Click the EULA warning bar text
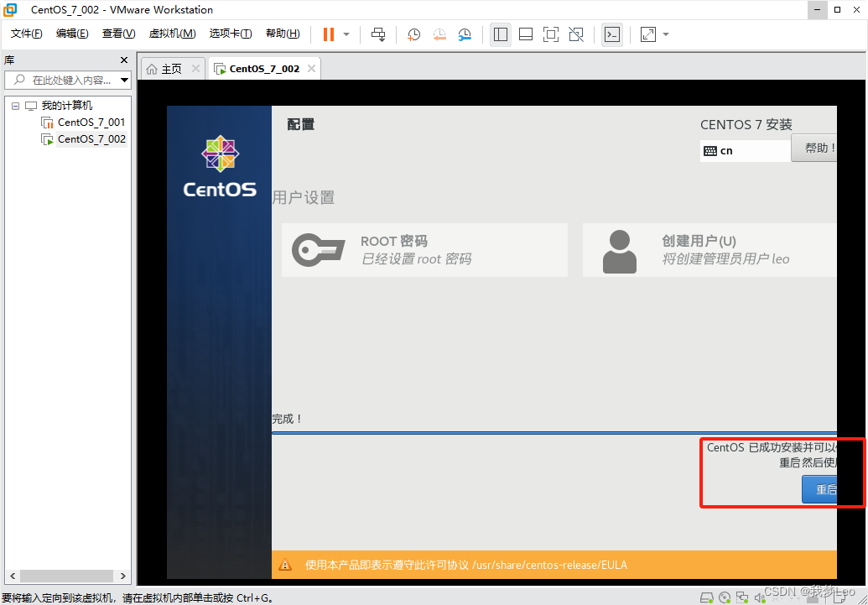868x605 pixels. pyautogui.click(x=466, y=565)
